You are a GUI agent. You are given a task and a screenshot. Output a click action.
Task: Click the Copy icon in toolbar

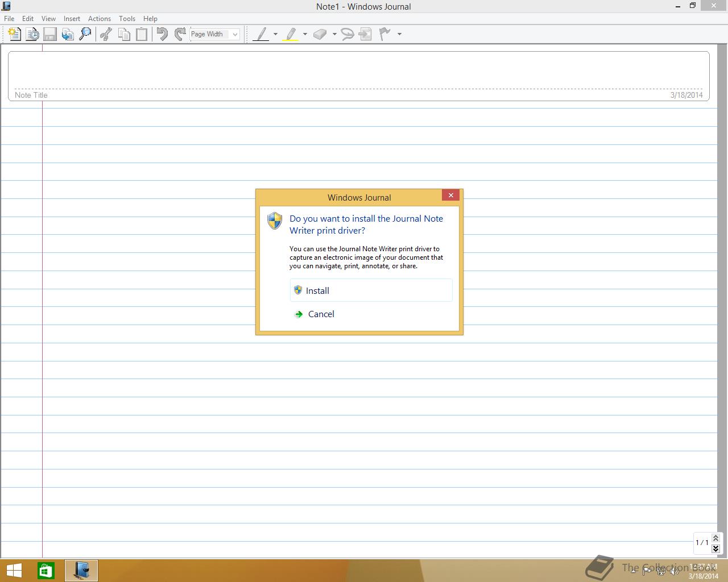(124, 34)
